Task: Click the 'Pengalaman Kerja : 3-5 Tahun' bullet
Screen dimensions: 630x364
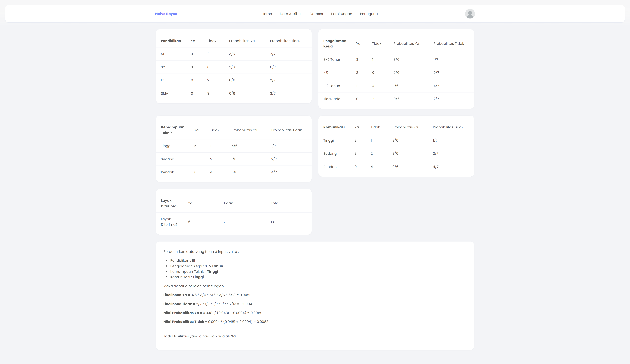Action: click(197, 266)
